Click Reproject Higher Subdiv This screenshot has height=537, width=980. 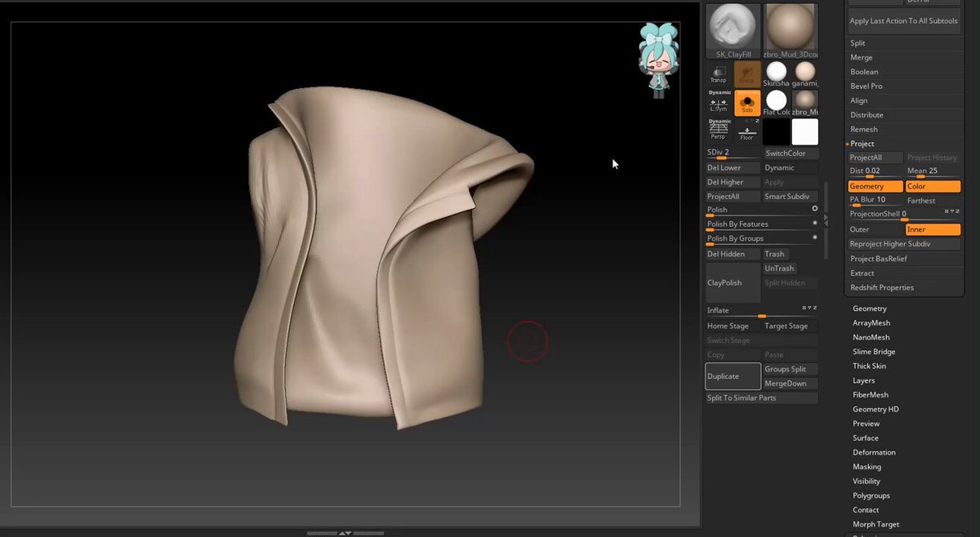(904, 244)
